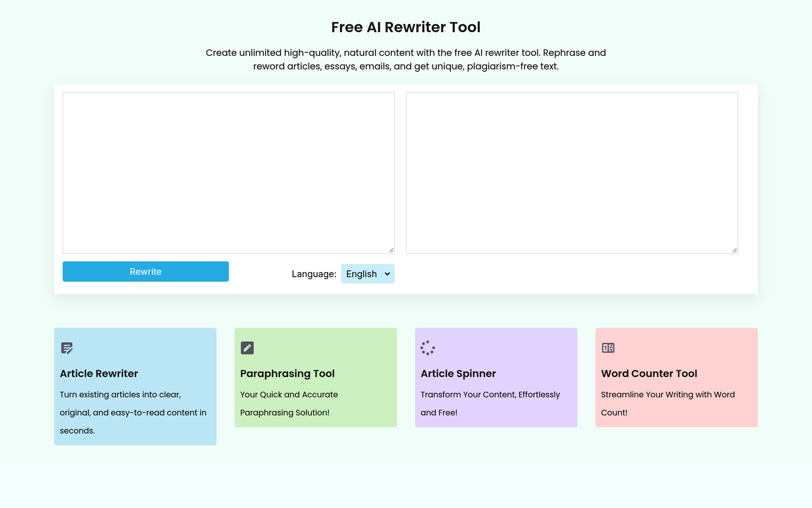The height and width of the screenshot is (508, 812).
Task: Click the 'Language:' label
Action: click(314, 274)
